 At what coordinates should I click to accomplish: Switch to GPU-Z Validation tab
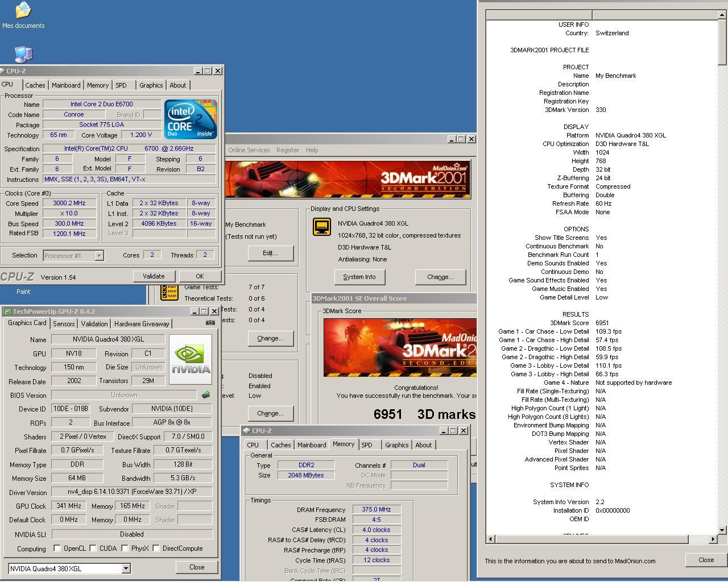pos(94,323)
